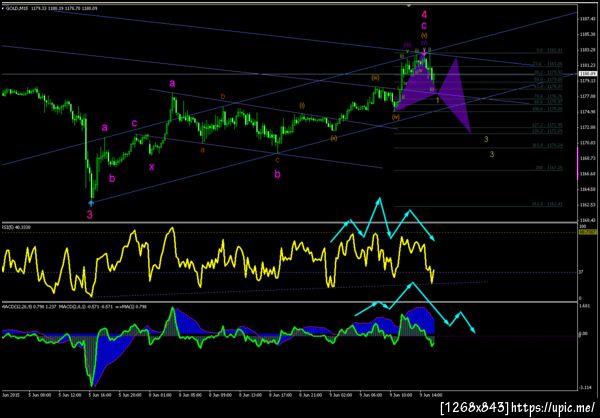Click the "8 Jun 01:00" time axis label
The width and height of the screenshot is (600, 418).
click(x=159, y=393)
